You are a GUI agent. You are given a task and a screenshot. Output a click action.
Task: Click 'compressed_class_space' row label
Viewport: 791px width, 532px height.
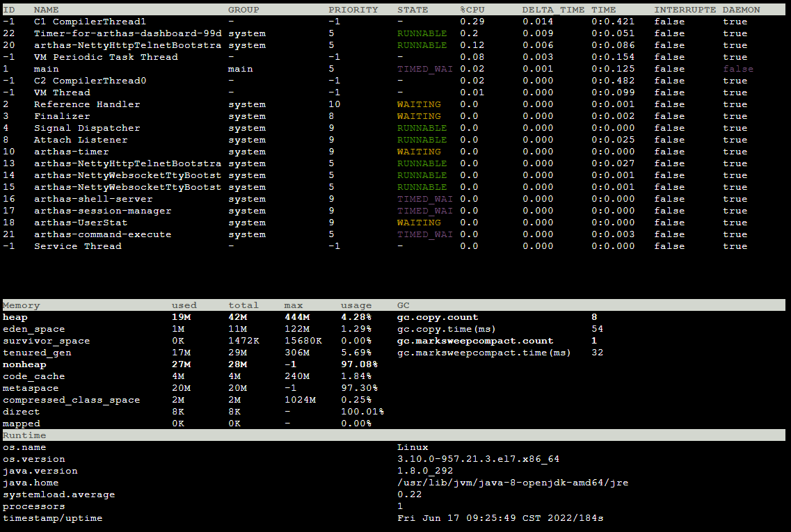coord(71,401)
